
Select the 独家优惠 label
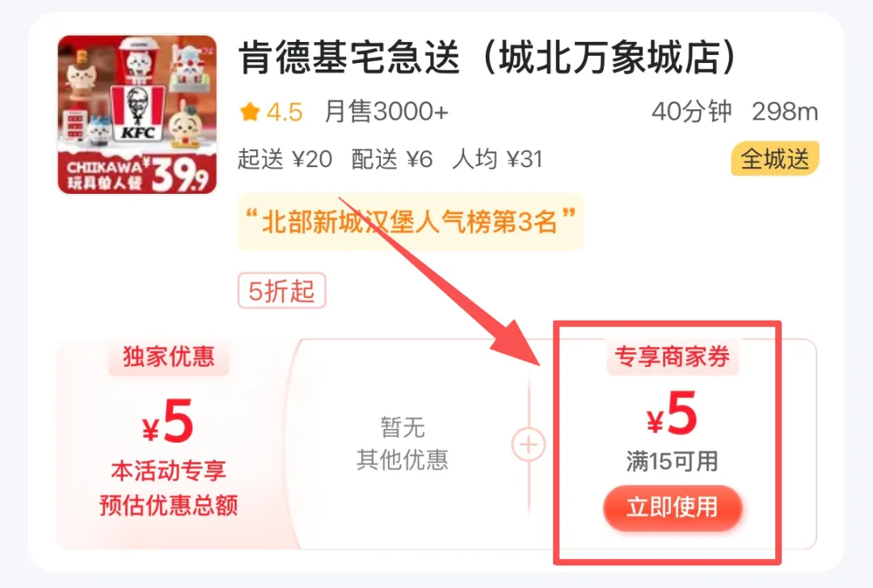coord(169,356)
